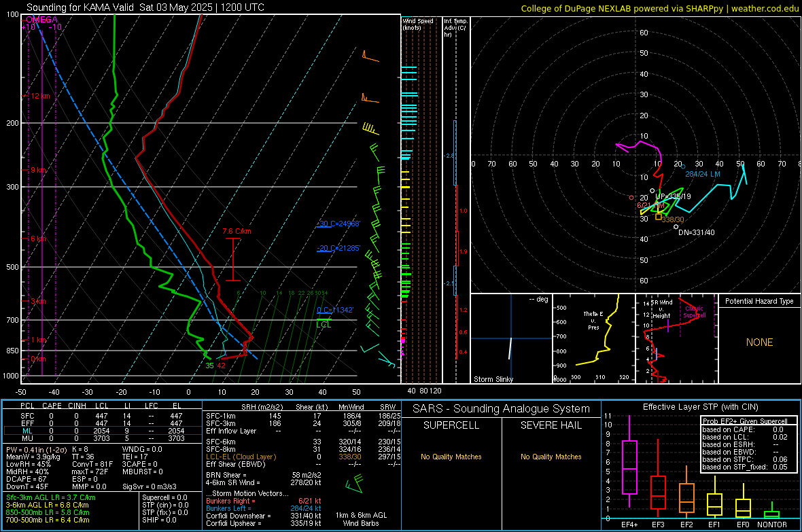Select the SFC parcel row

103,416
